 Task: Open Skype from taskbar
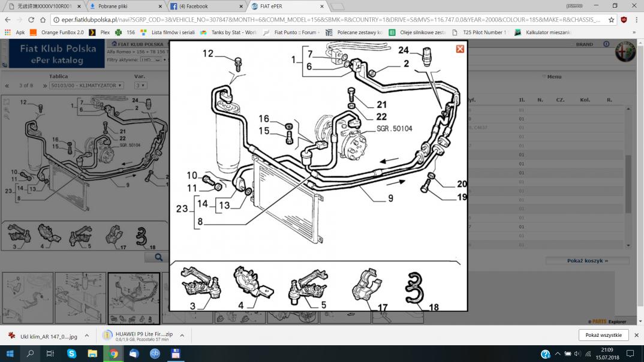pyautogui.click(x=71, y=354)
